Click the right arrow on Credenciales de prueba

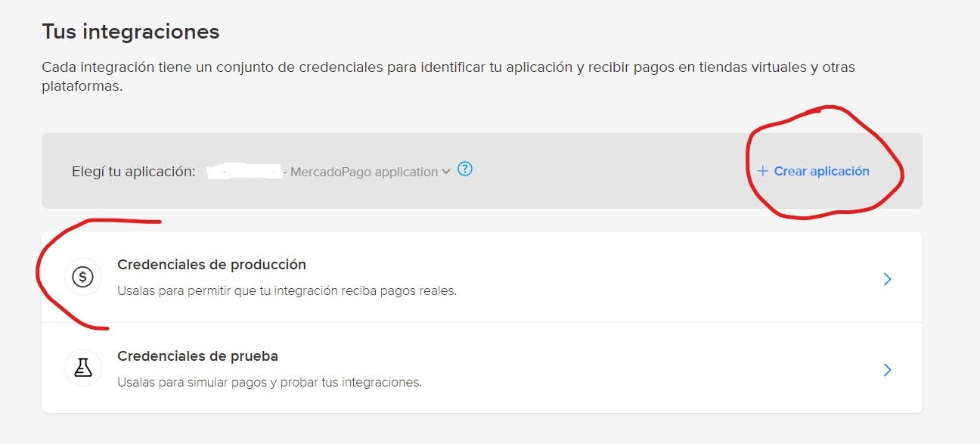[888, 370]
